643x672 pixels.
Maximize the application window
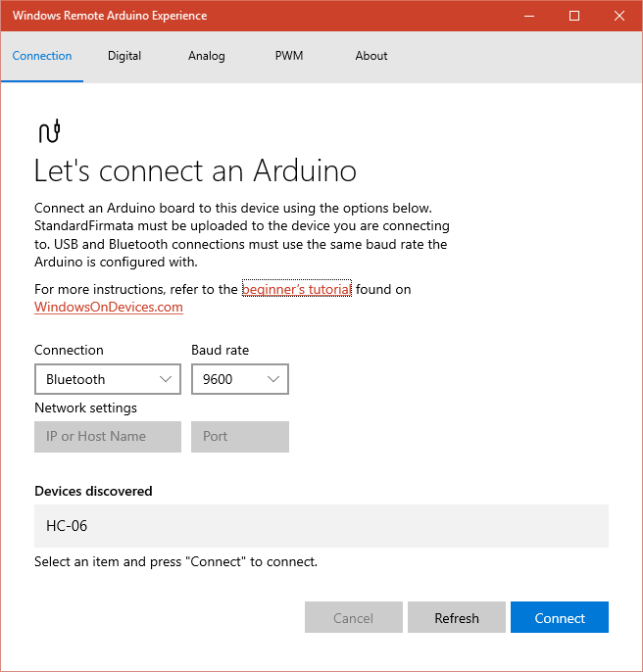574,16
